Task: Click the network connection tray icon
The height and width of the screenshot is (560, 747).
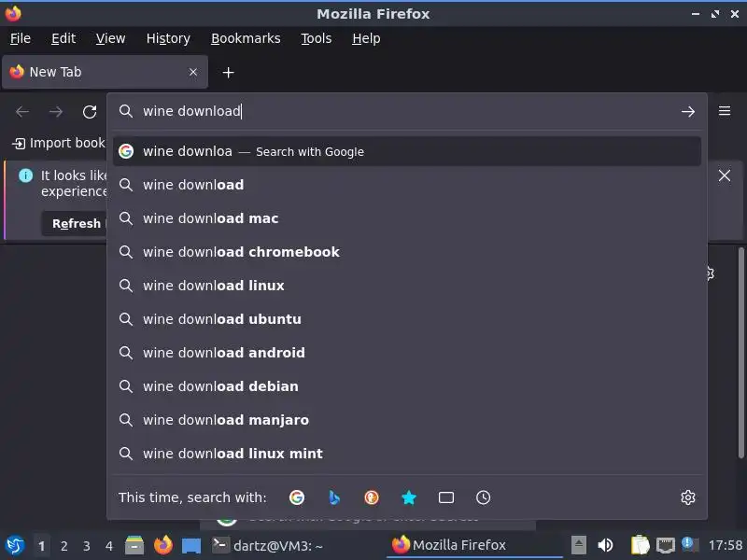Action: (666, 545)
